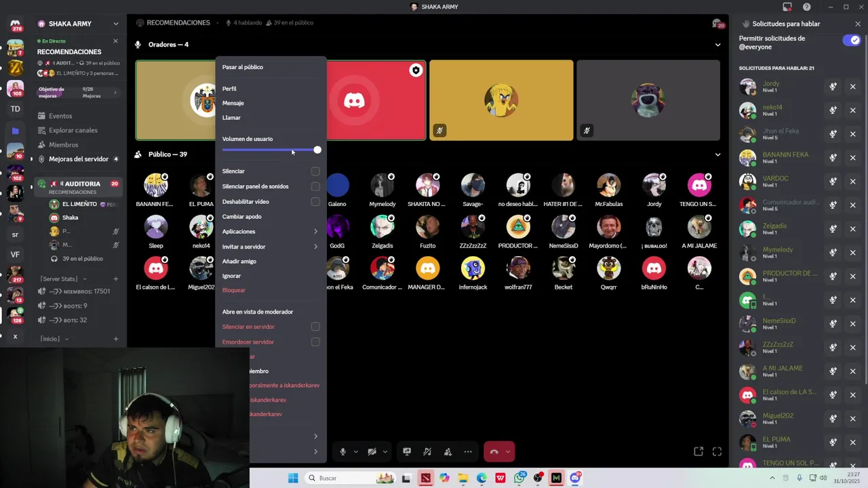Accept VARDOC's speak request microphone icon
Image resolution: width=868 pixels, height=488 pixels.
coord(833,182)
